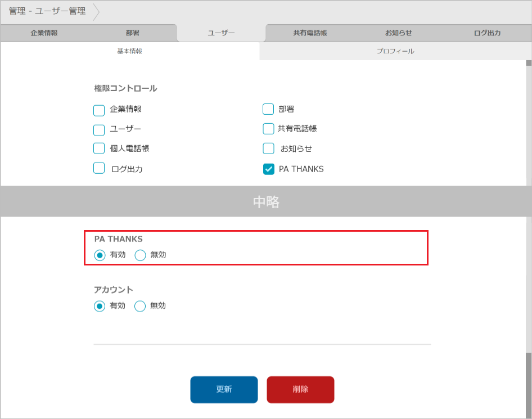The height and width of the screenshot is (419, 532).
Task: Open the ログ出力 tab
Action: point(487,33)
